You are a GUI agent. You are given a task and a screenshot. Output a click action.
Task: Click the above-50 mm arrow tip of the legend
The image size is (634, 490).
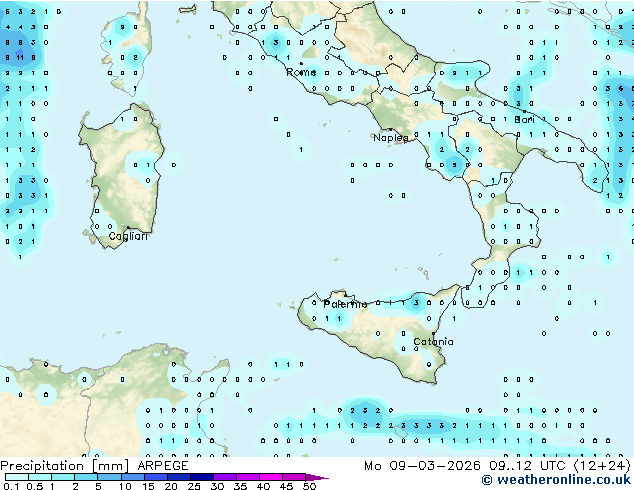pyautogui.click(x=317, y=477)
